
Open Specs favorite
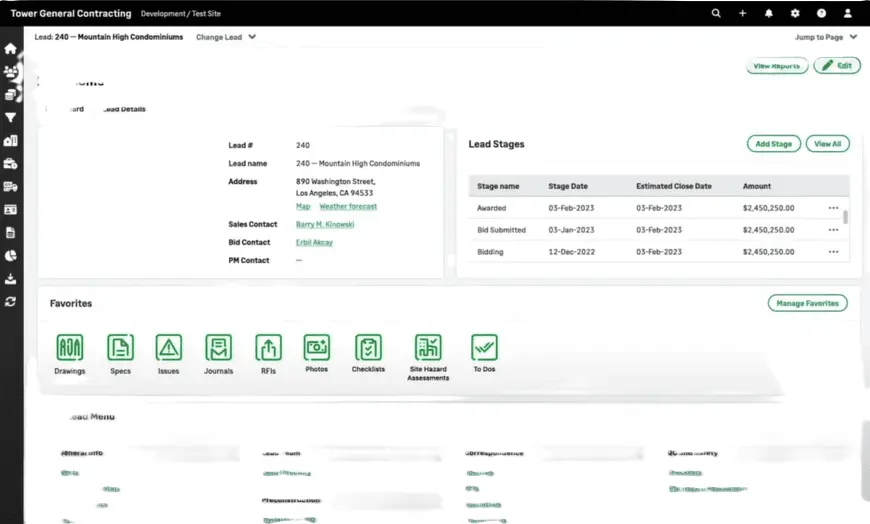120,354
